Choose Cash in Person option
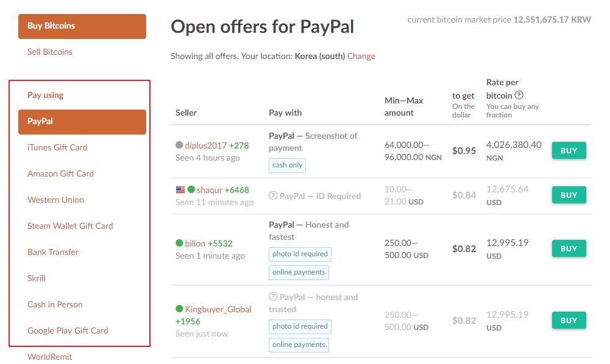The height and width of the screenshot is (364, 610). [x=55, y=304]
